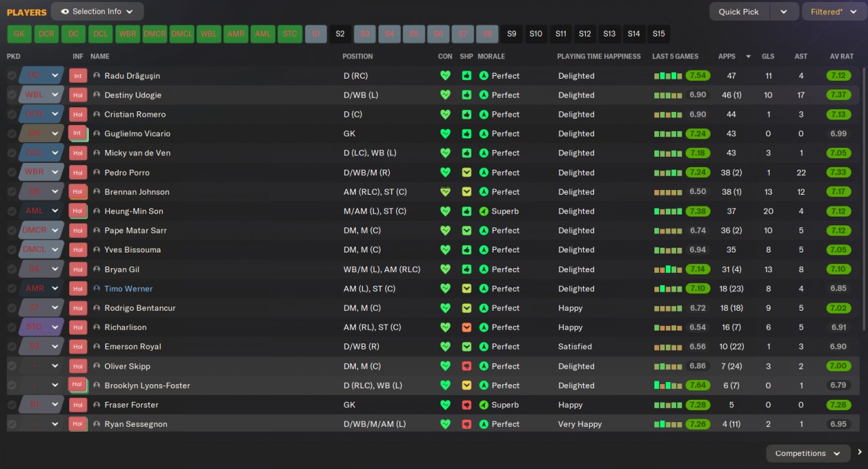This screenshot has width=868, height=469.
Task: Tick the check circle for Radu Drăgușin
Action: pyautogui.click(x=12, y=76)
